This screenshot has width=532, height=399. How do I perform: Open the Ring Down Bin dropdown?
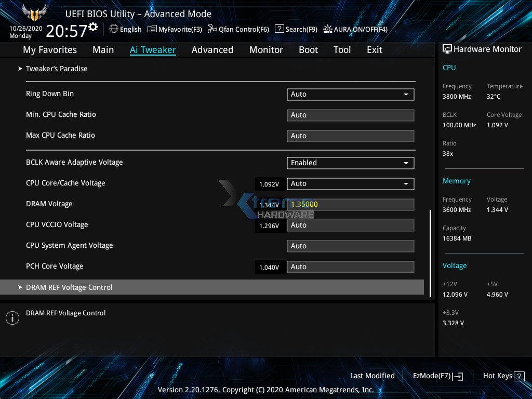(x=350, y=94)
